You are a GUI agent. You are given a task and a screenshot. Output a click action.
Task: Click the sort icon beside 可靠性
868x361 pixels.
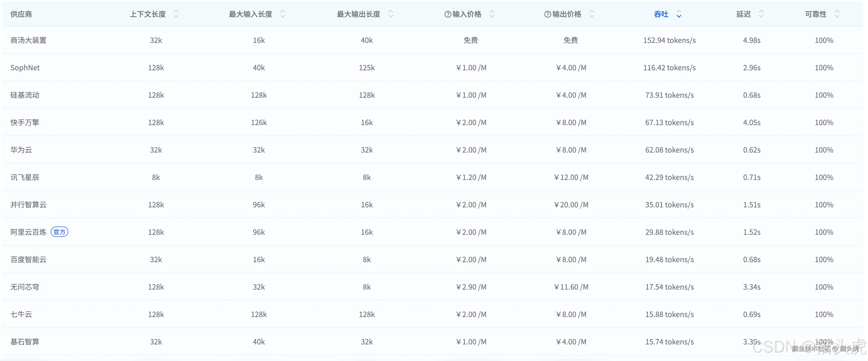(837, 14)
